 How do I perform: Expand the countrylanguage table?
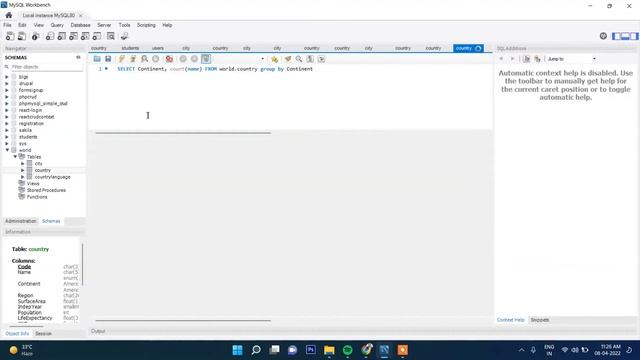pyautogui.click(x=23, y=177)
